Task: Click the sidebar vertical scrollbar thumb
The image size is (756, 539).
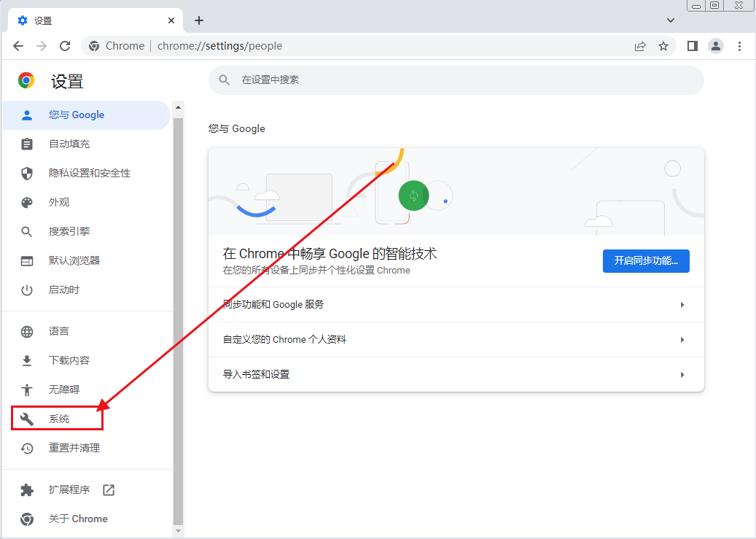Action: point(178,321)
